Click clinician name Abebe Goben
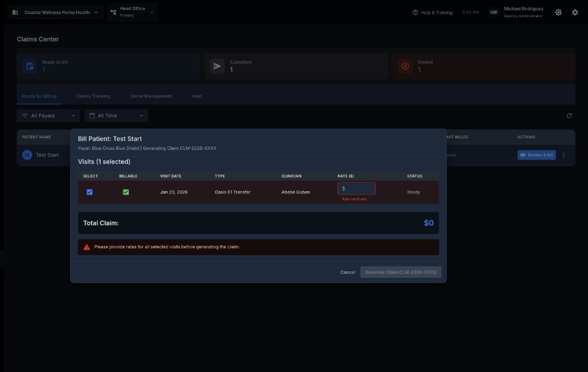The image size is (588, 372). point(296,192)
